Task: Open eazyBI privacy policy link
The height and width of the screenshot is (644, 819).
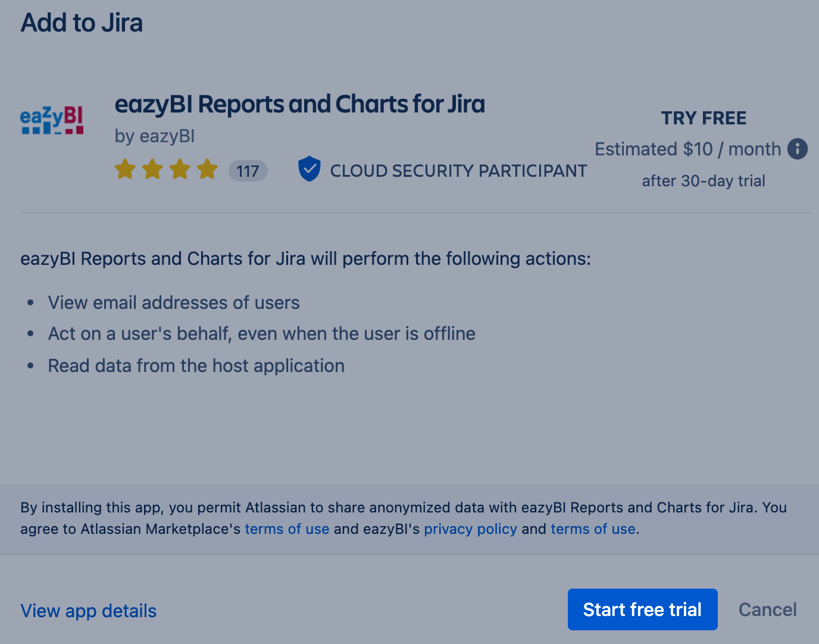Action: pos(470,529)
